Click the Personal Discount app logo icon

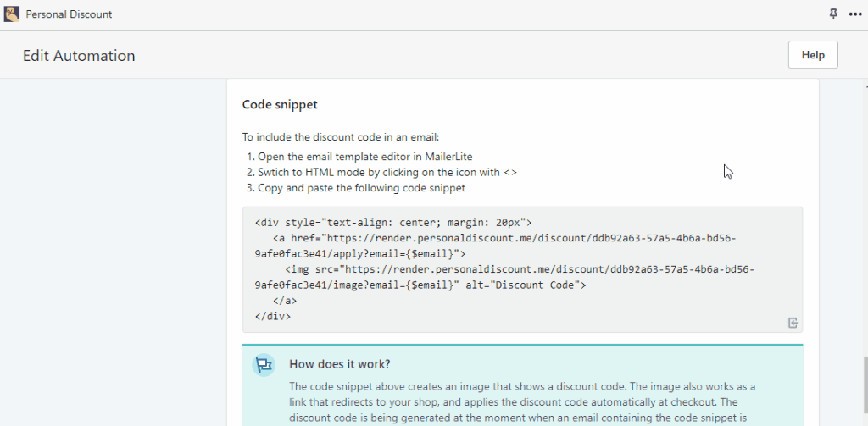pos(12,14)
